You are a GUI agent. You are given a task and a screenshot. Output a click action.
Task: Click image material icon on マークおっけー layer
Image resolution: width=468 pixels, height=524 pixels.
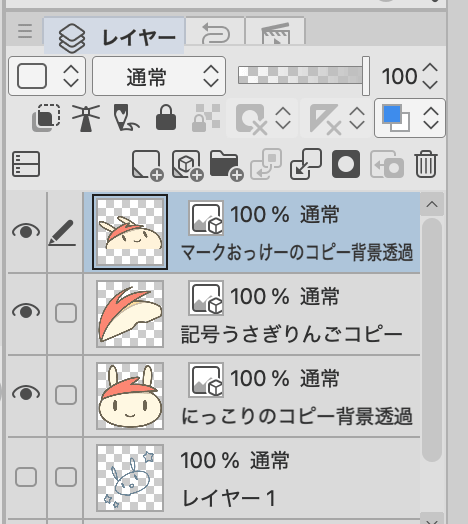(x=206, y=218)
